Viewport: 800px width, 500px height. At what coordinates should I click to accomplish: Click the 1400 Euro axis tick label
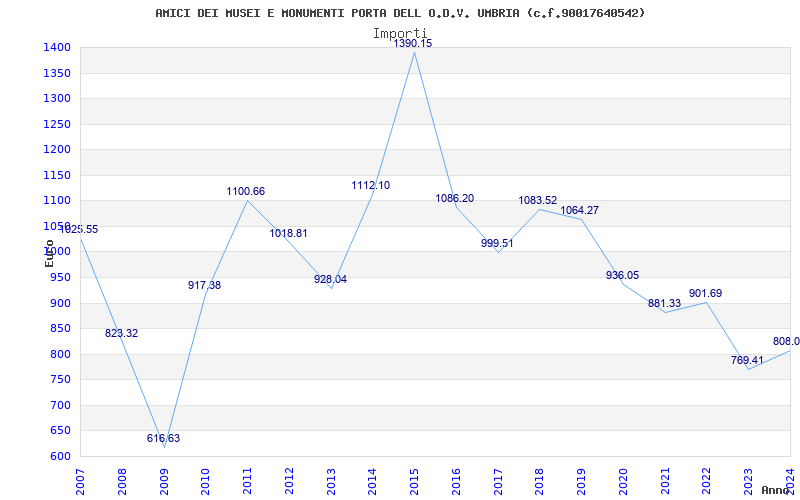click(x=57, y=47)
